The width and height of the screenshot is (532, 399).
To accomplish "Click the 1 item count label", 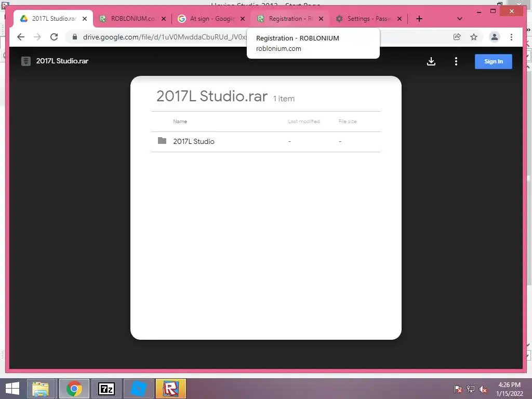I will 284,99.
